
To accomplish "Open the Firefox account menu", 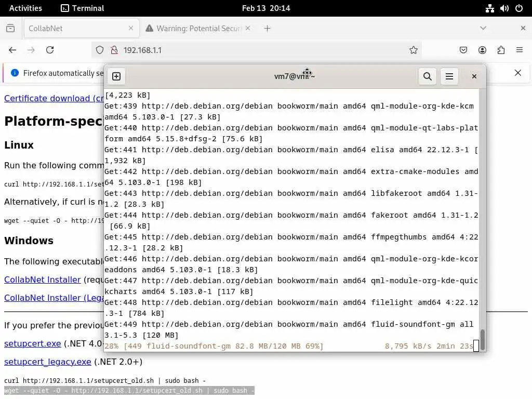I will (x=482, y=50).
